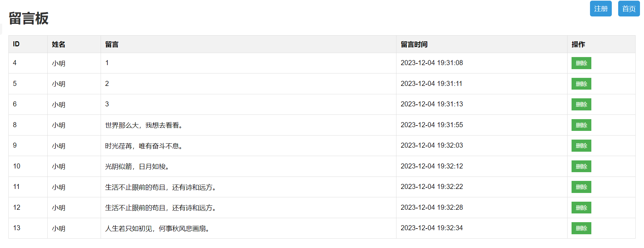Viewport: 644px width, 248px height.
Task: Select timestamp 2023-12-04 19:31:55
Action: pos(432,125)
